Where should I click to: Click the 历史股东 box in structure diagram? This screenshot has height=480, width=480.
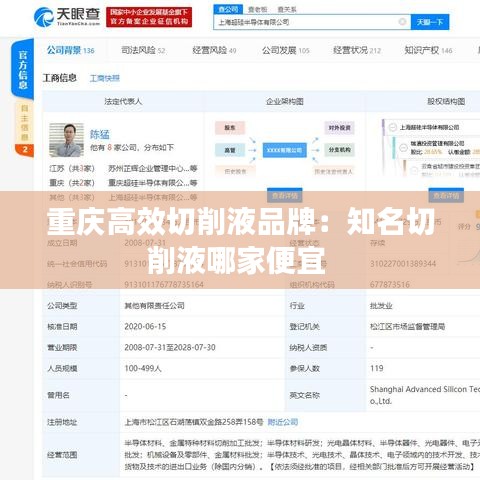[235, 171]
